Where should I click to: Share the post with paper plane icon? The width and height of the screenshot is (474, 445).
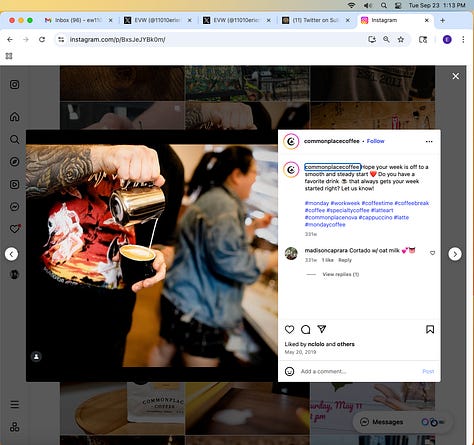pos(322,329)
